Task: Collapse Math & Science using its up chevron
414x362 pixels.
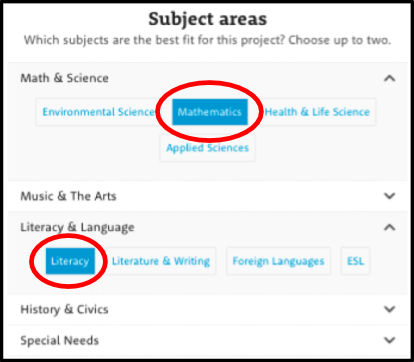Action: point(389,78)
